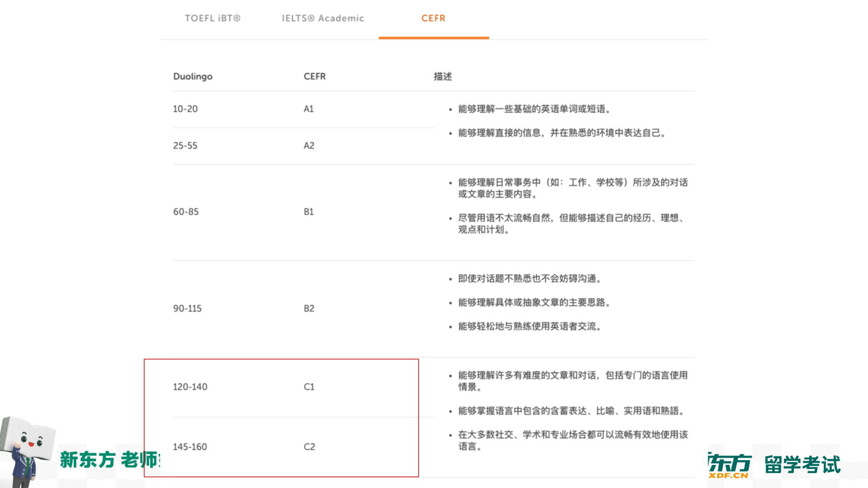Click text 能够掌握语言中包含的含蓄表达
This screenshot has height=488, width=868.
(571, 411)
